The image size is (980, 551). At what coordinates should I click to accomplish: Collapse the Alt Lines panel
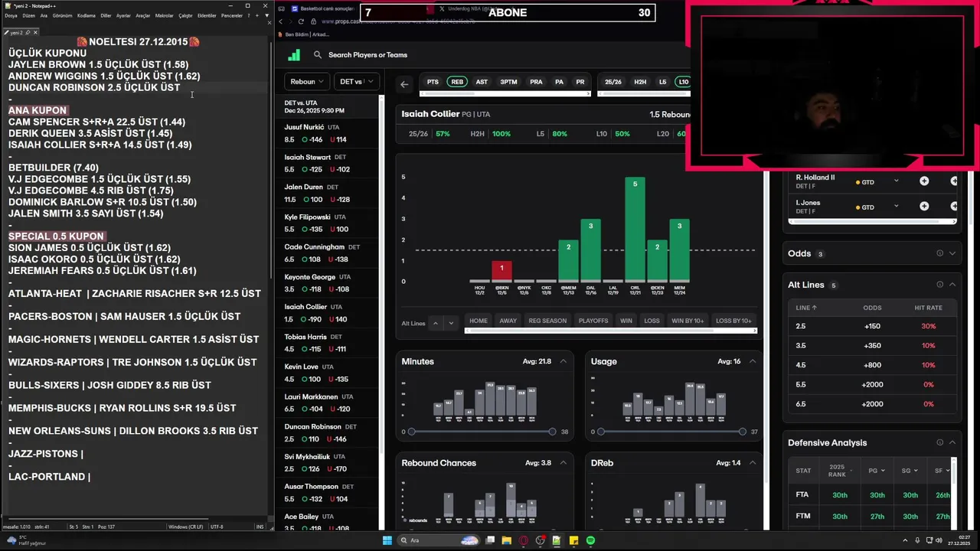[x=952, y=285]
